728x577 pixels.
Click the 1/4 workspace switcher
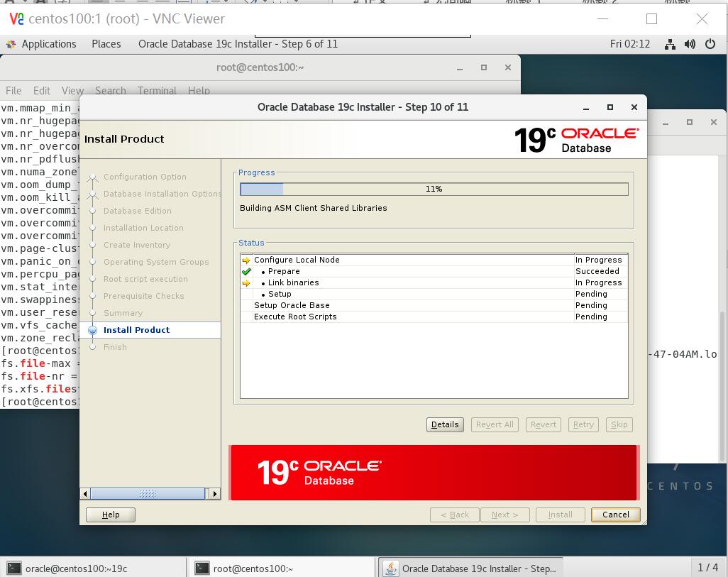pyautogui.click(x=708, y=568)
